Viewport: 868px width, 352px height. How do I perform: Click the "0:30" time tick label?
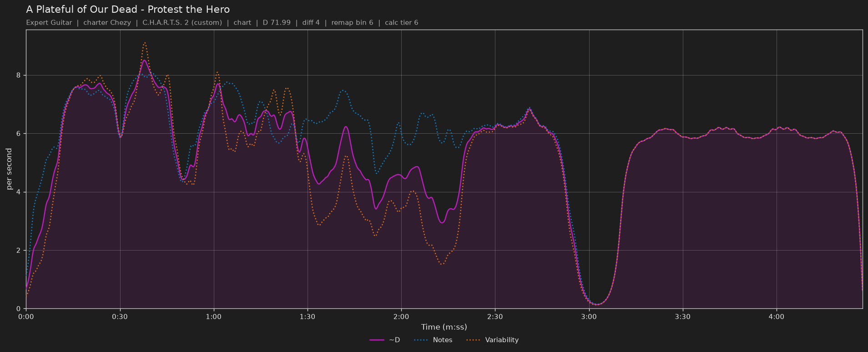point(120,317)
